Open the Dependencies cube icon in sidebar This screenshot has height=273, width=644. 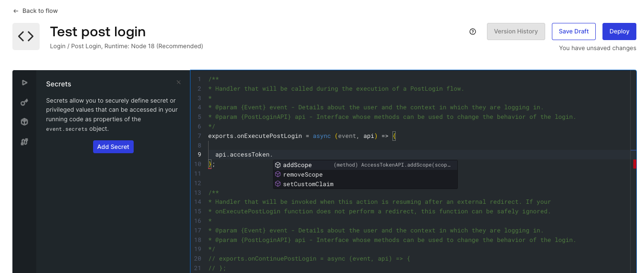24,122
